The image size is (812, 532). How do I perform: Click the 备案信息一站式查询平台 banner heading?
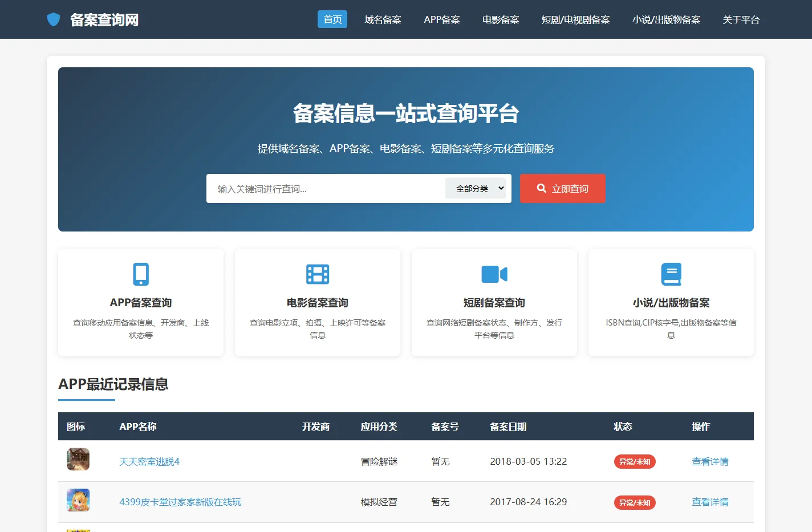click(x=406, y=113)
